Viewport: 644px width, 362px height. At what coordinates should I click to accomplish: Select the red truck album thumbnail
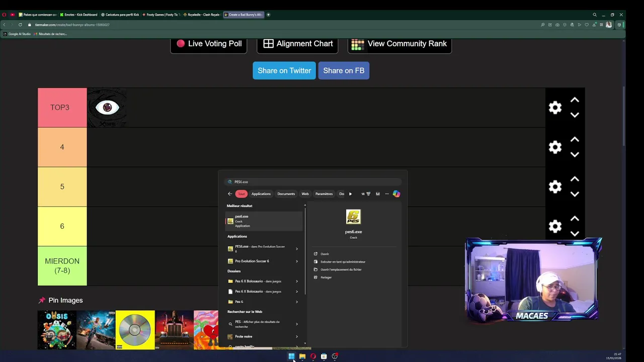[175, 330]
